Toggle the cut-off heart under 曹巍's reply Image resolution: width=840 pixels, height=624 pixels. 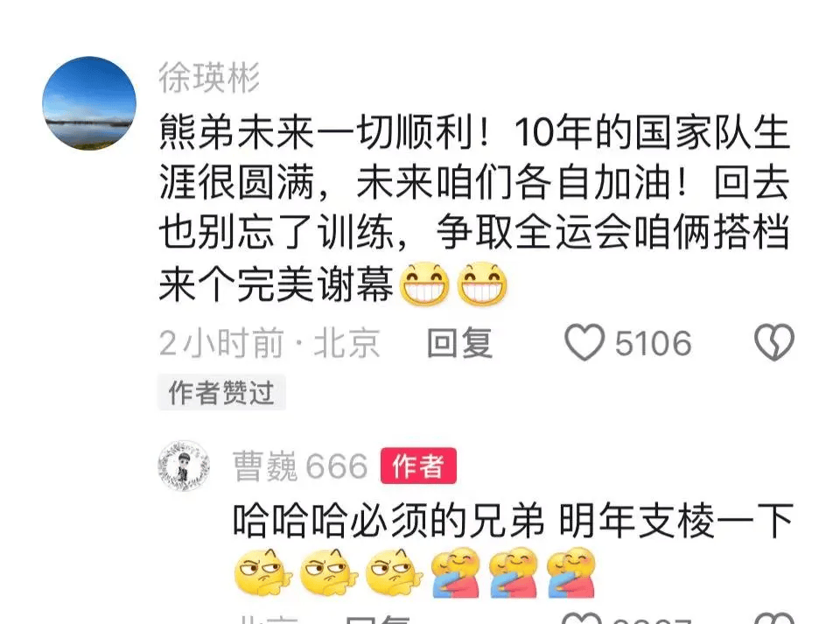[x=582, y=618]
